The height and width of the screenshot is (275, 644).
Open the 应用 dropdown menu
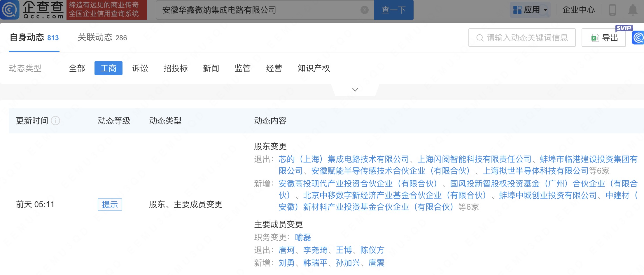530,10
